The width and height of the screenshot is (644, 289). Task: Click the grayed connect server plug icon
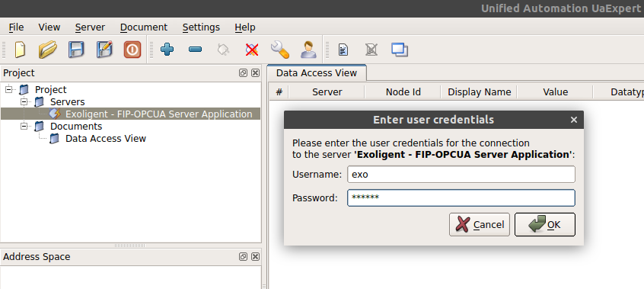(x=223, y=50)
